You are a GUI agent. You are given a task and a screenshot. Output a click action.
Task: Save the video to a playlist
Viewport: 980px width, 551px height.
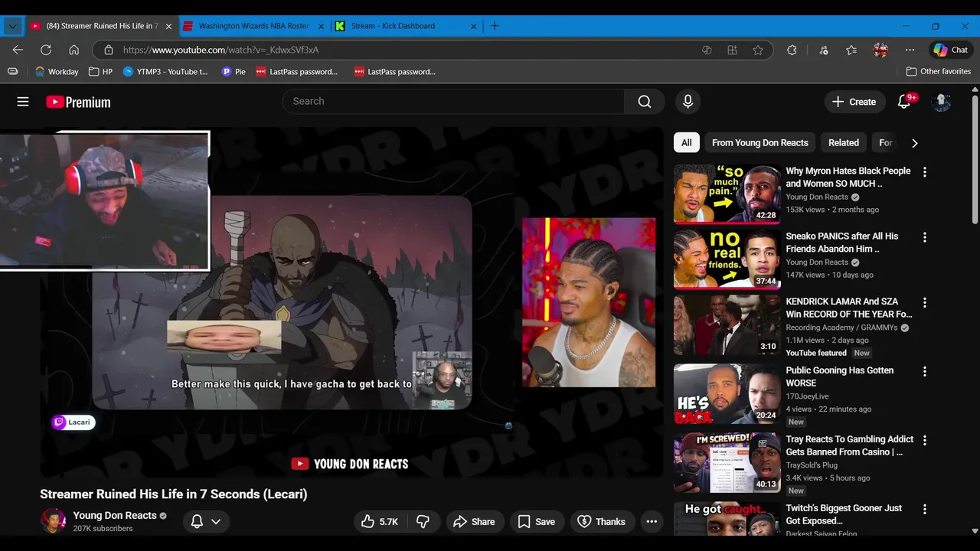coord(536,521)
